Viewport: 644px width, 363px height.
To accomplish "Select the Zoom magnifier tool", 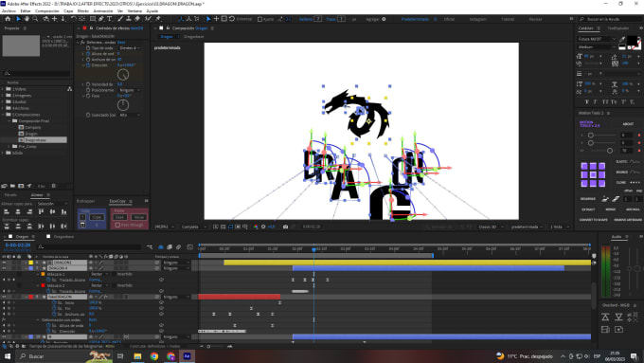I will click(x=35, y=19).
